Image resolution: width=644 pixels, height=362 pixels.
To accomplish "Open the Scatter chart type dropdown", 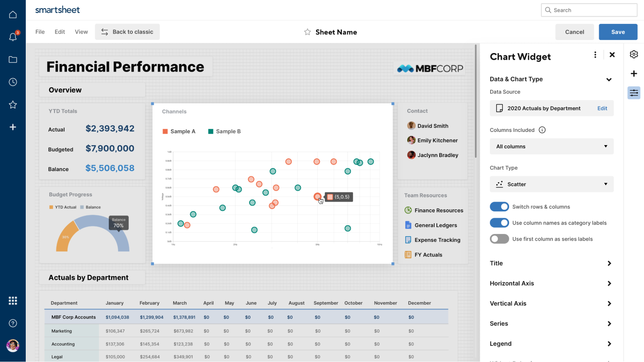I will 551,184.
